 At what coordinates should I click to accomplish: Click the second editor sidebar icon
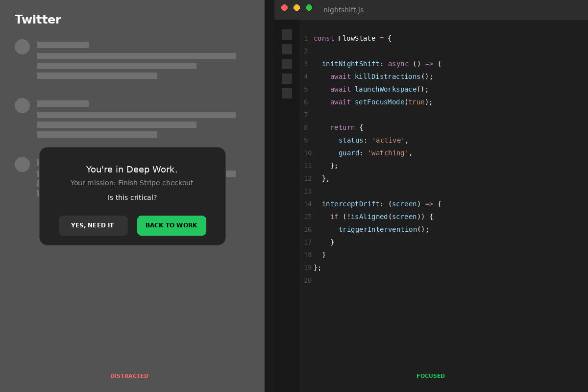[287, 49]
